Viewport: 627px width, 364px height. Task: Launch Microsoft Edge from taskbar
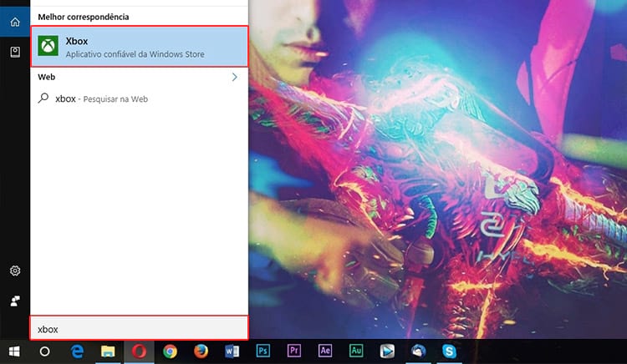coord(77,351)
